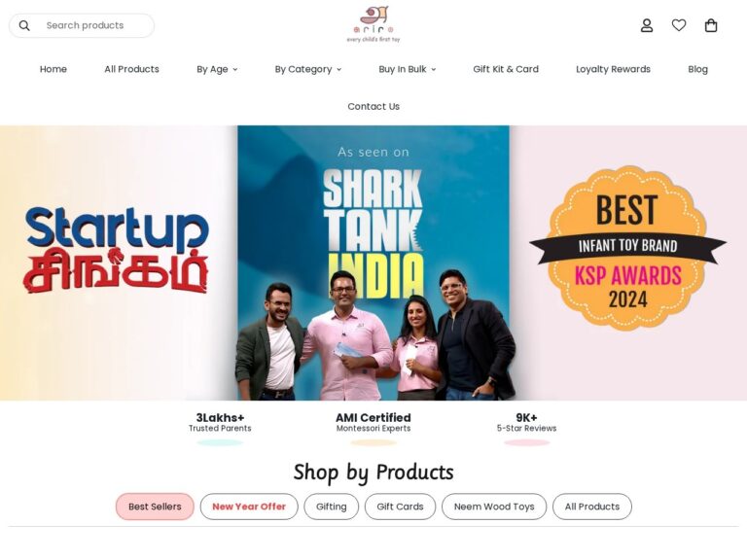Visit the Loyalty Rewards page

tap(613, 70)
